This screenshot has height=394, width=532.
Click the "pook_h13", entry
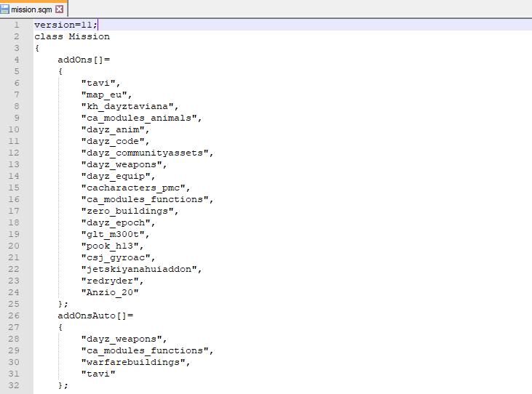click(112, 246)
